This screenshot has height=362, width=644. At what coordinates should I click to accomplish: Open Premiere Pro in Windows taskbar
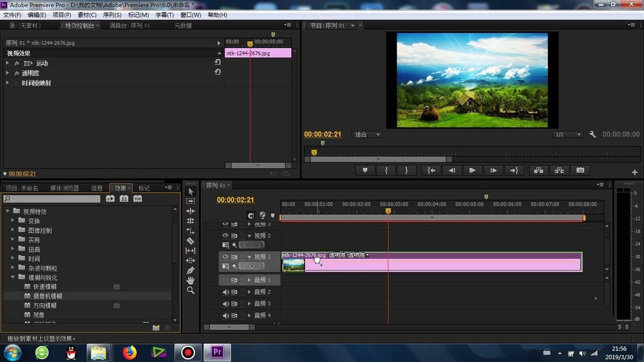(217, 352)
